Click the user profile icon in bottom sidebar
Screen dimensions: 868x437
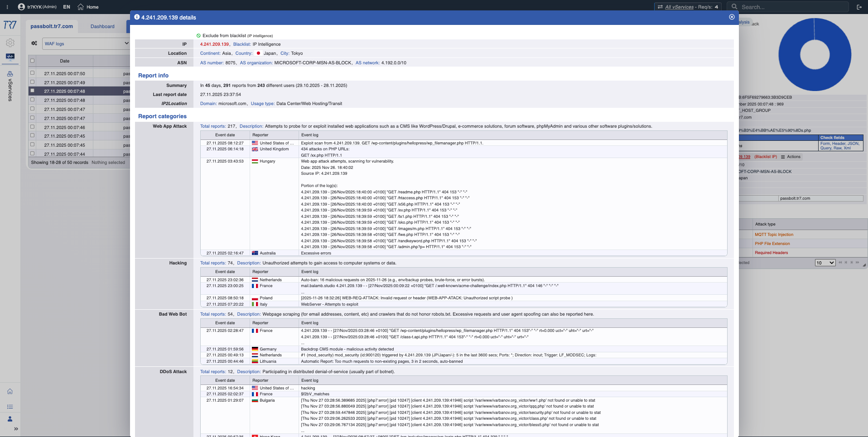pos(10,419)
